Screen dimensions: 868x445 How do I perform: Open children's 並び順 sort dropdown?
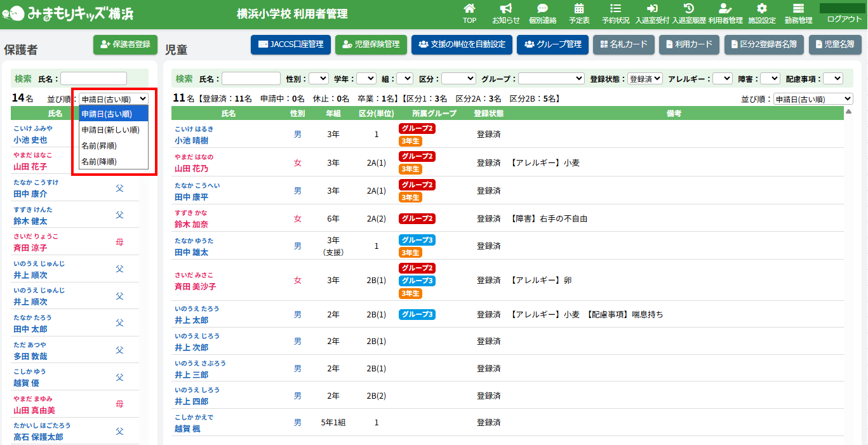click(x=813, y=99)
